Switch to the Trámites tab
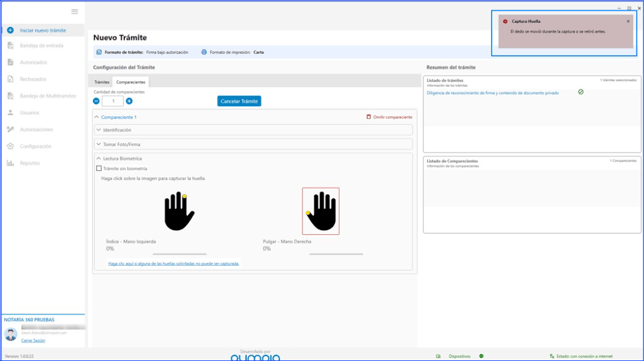The height and width of the screenshot is (361, 644). point(101,82)
